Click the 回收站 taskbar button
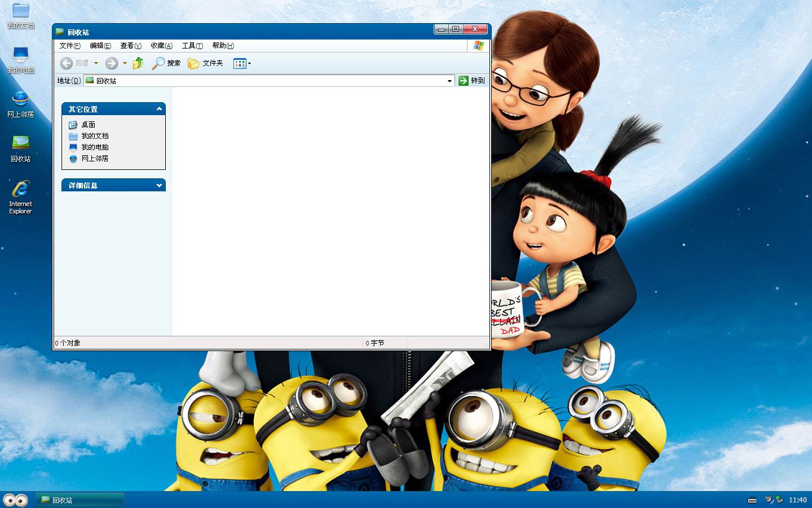812x508 pixels. pyautogui.click(x=80, y=500)
